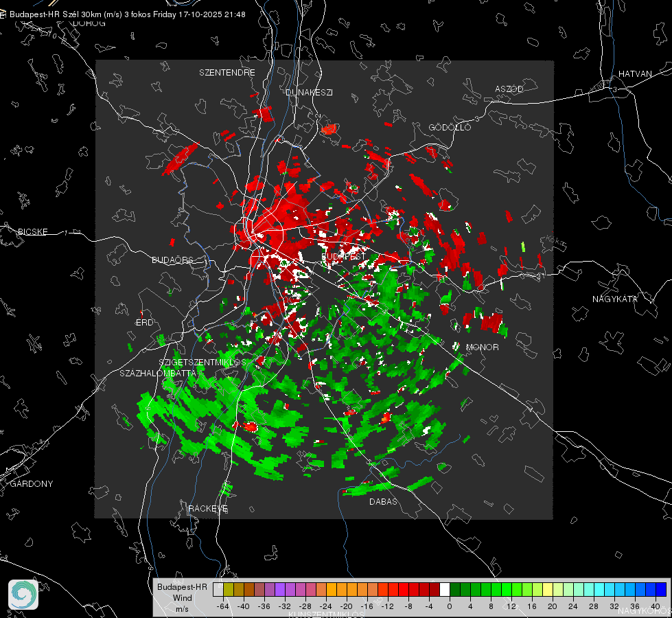Select the MONOR town label

point(482,347)
